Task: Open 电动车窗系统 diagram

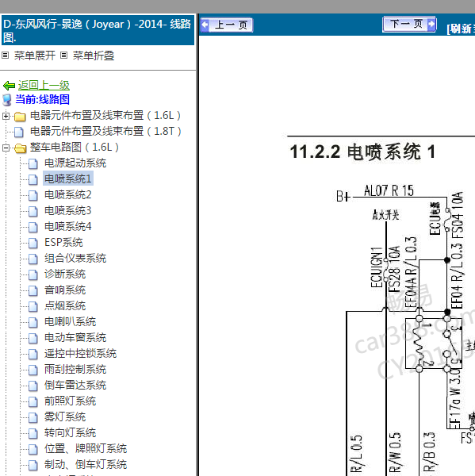Action: 75,338
